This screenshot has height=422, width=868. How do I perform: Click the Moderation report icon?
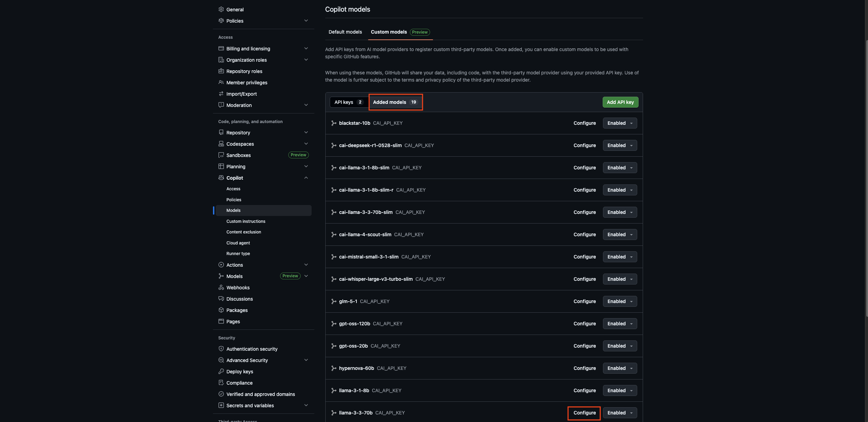tap(221, 105)
